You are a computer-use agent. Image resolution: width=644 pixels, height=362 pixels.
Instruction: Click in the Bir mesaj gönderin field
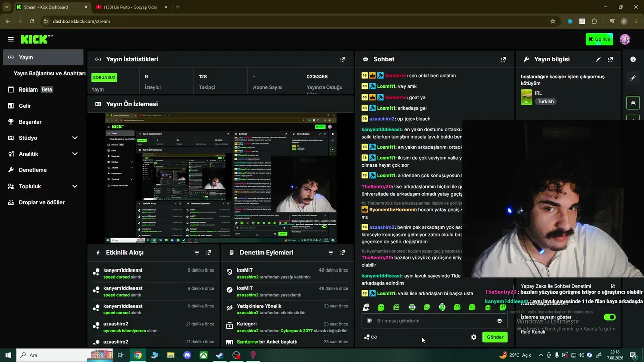[434, 321]
